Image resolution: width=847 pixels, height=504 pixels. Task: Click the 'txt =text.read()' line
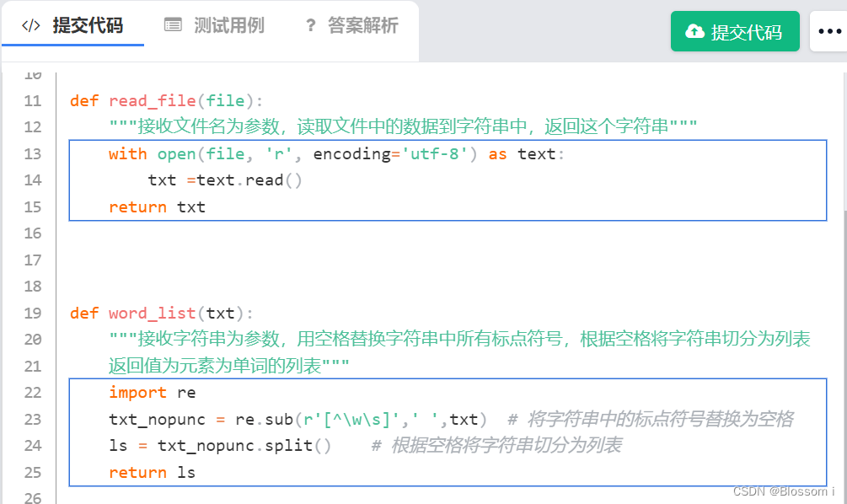pyautogui.click(x=225, y=180)
